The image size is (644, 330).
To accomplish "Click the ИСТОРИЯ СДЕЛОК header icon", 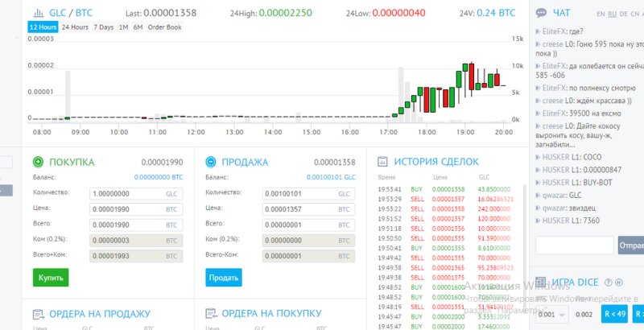I will click(382, 161).
